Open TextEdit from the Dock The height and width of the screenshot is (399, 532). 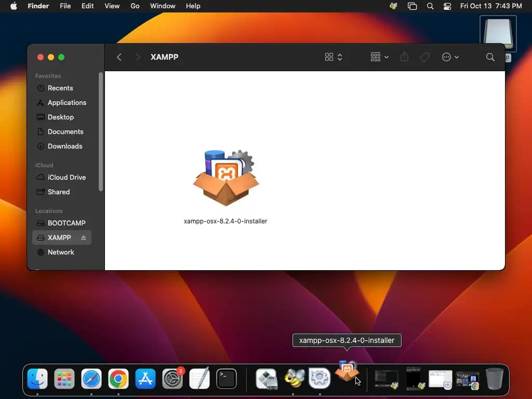[199, 378]
